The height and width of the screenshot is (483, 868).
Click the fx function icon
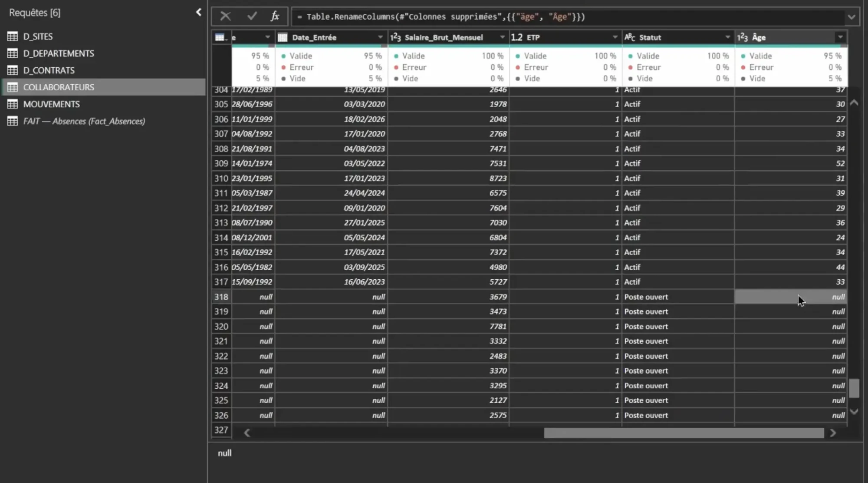click(275, 17)
